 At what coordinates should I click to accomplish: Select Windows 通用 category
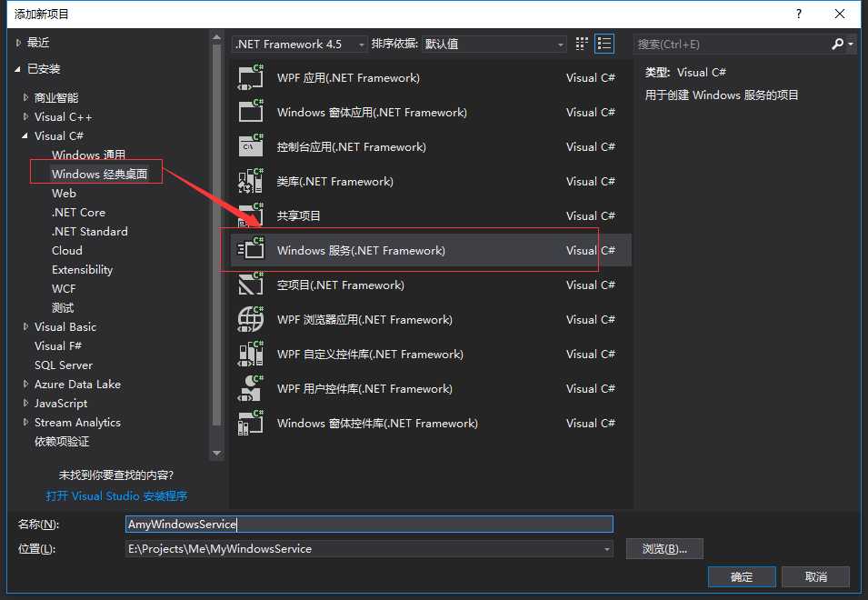tap(88, 155)
